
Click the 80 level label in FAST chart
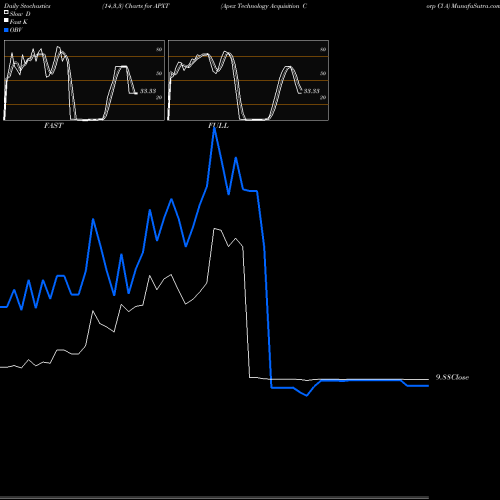[x=159, y=49]
